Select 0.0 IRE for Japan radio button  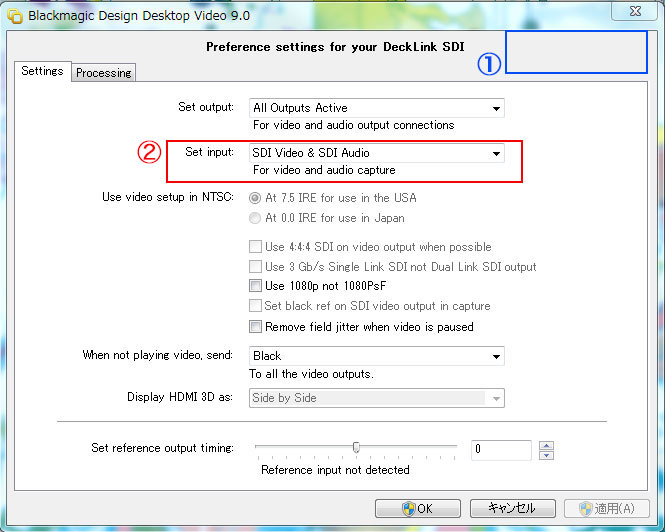(x=255, y=218)
